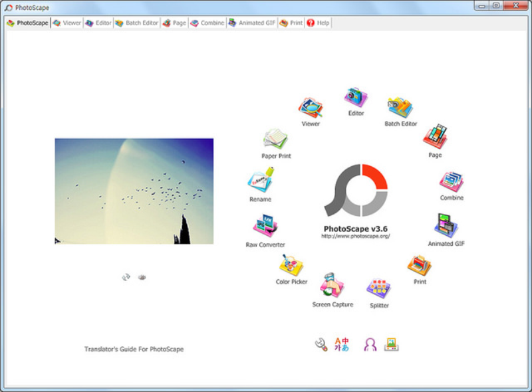
Task: Click the sample sky photo thumbnail
Action: (135, 190)
